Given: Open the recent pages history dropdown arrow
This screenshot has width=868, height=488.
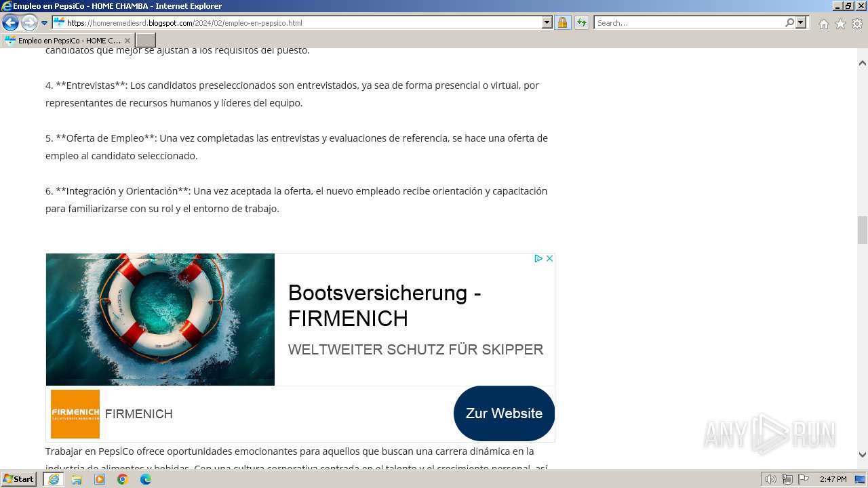Looking at the screenshot, I should coord(45,23).
